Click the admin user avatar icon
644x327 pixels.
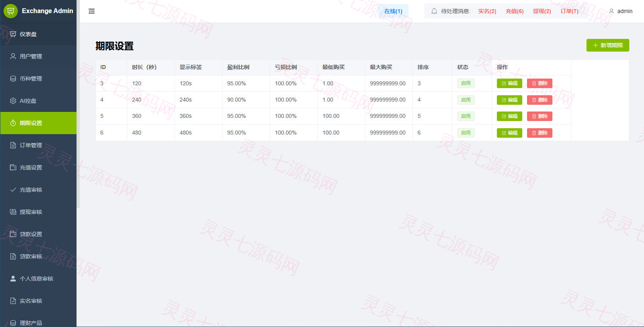[x=611, y=11]
